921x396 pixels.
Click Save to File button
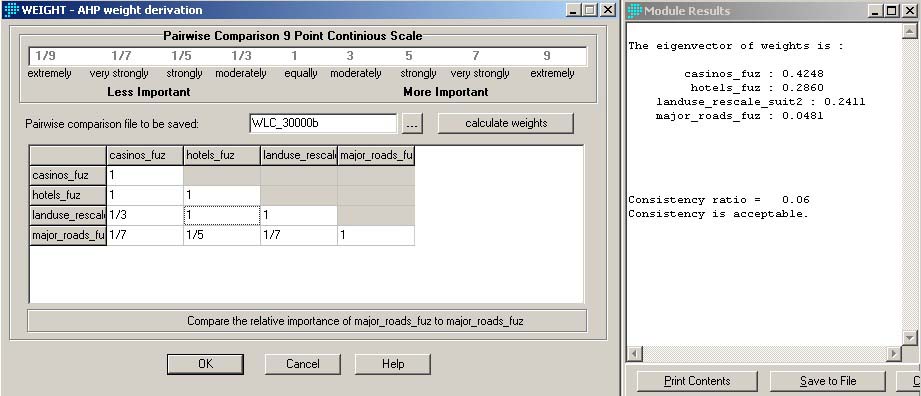point(828,381)
